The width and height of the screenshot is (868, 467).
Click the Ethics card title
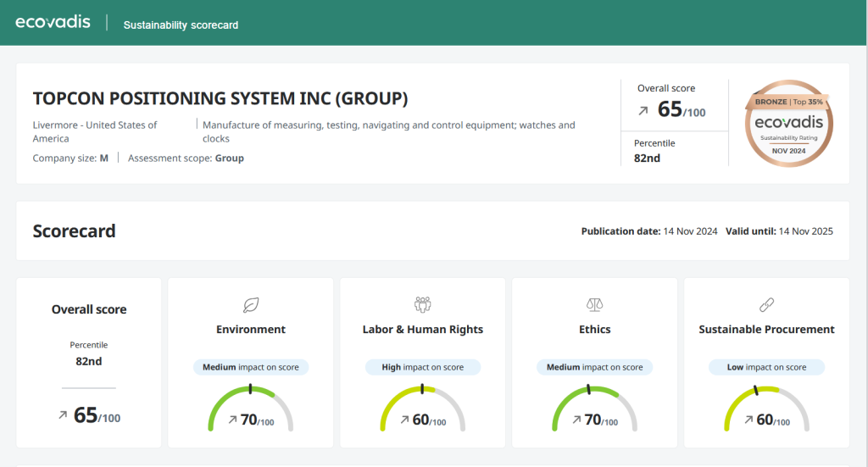click(594, 329)
